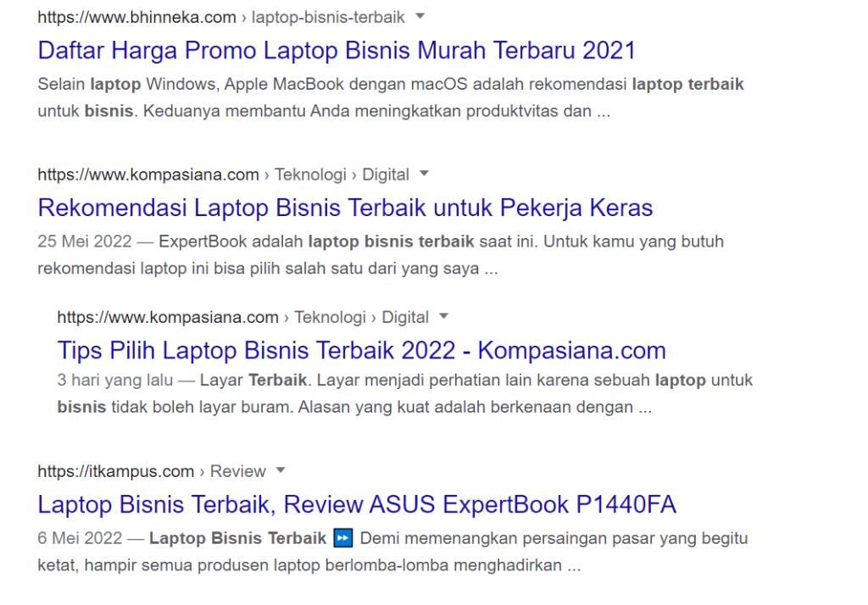This screenshot has width=868, height=605.
Task: Click kompasiana.com URL above the Rekomendasi result
Action: pos(148,175)
